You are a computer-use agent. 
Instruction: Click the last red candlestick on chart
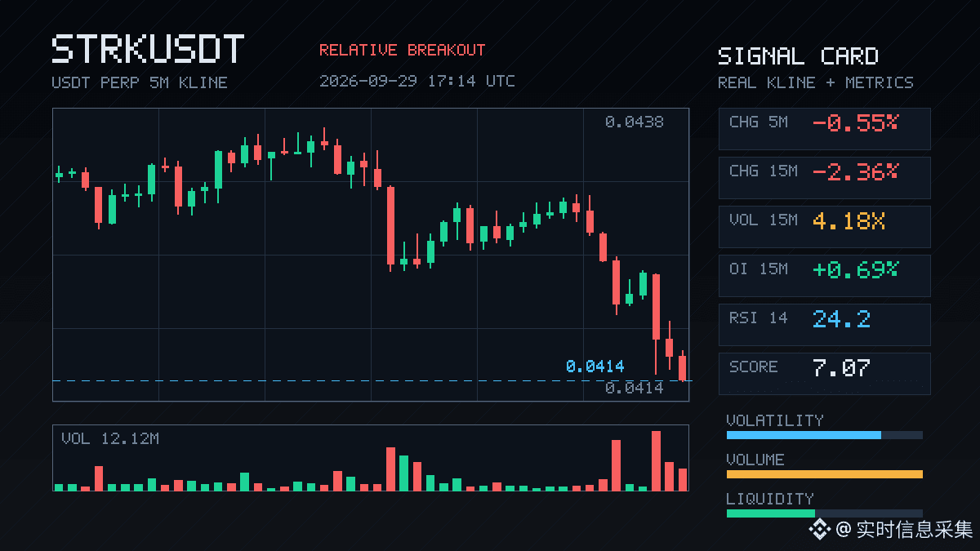pyautogui.click(x=683, y=366)
